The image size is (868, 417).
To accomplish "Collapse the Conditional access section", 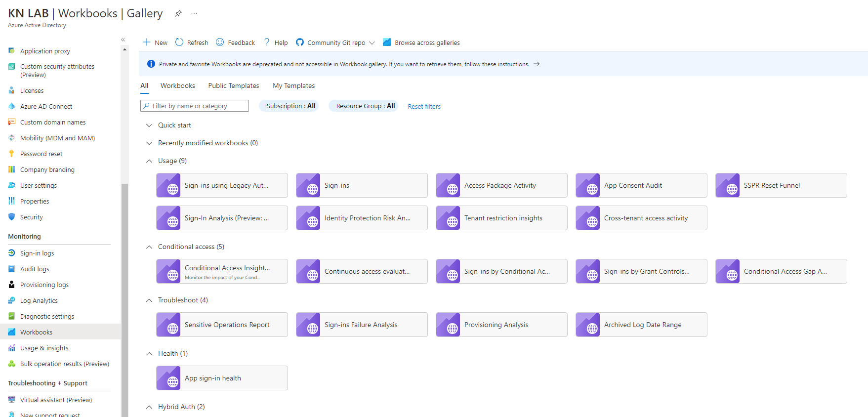I will tap(149, 247).
